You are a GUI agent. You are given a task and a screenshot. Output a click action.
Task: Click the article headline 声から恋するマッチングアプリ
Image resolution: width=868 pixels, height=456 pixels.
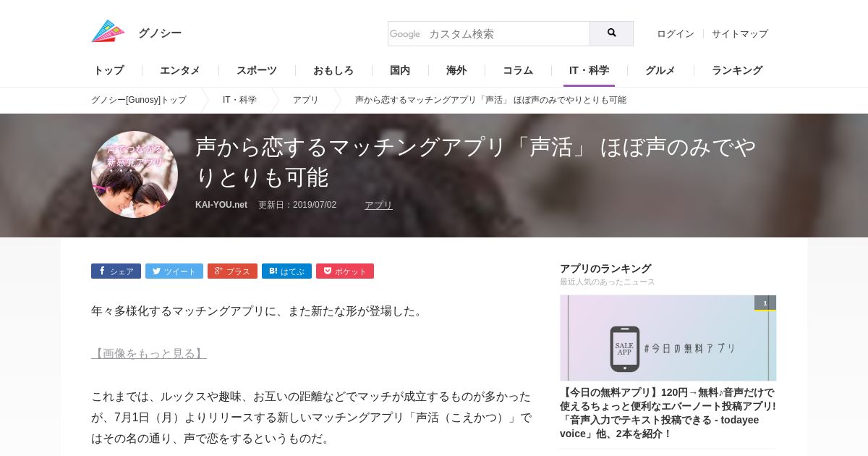click(x=476, y=161)
